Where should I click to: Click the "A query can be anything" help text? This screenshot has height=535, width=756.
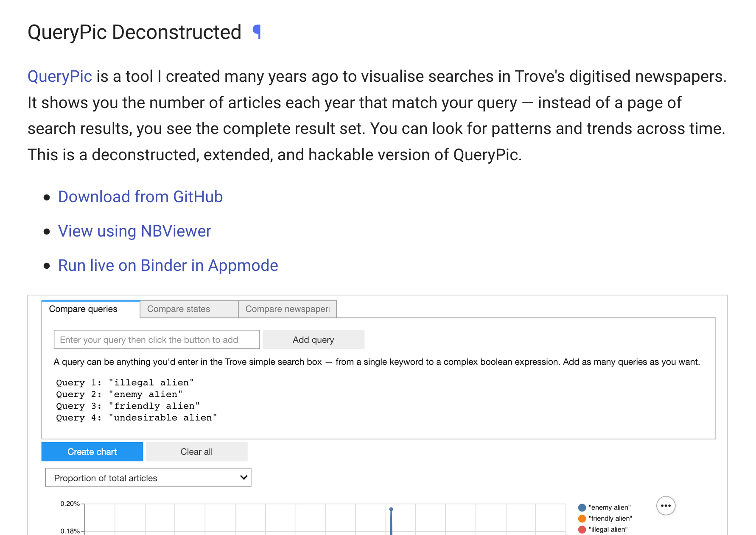tap(377, 362)
